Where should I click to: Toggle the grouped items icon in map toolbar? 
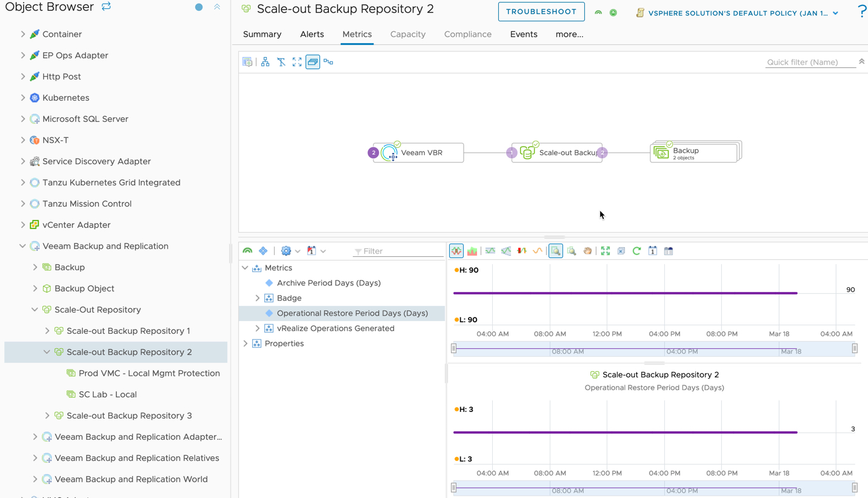click(313, 62)
